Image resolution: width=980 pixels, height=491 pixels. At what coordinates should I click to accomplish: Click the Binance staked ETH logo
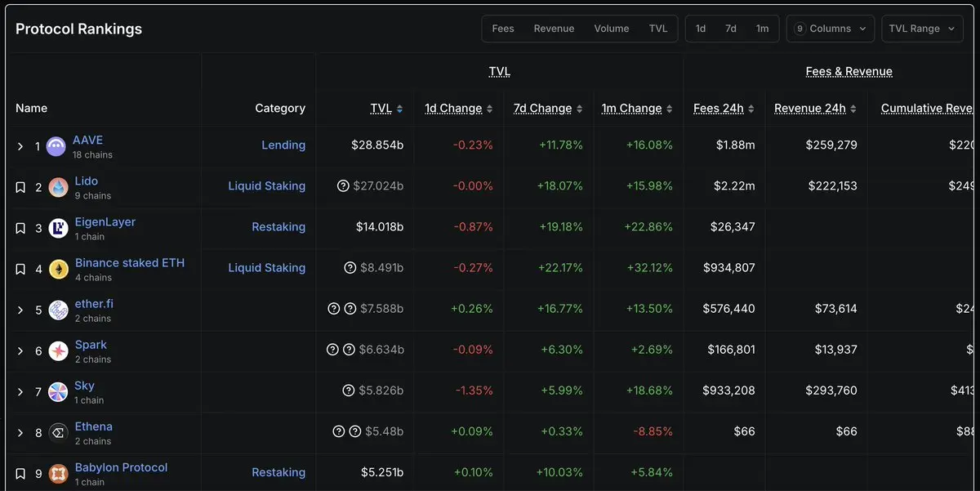click(58, 270)
